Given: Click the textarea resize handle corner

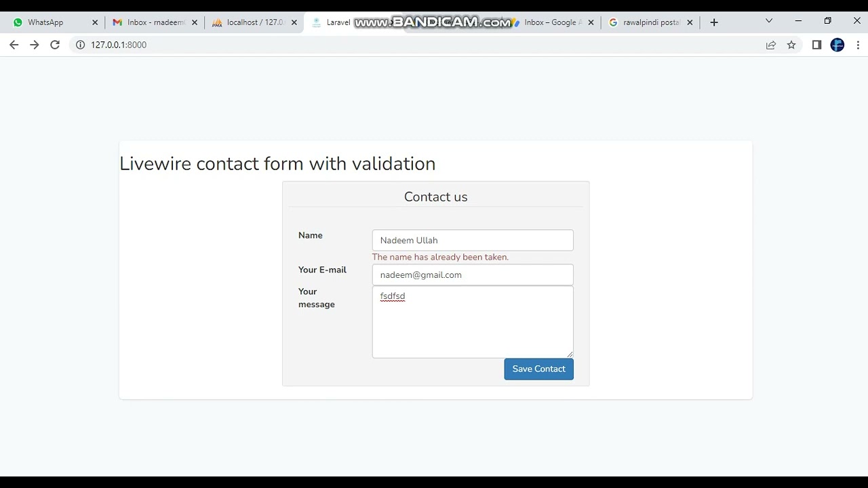Looking at the screenshot, I should tap(570, 354).
